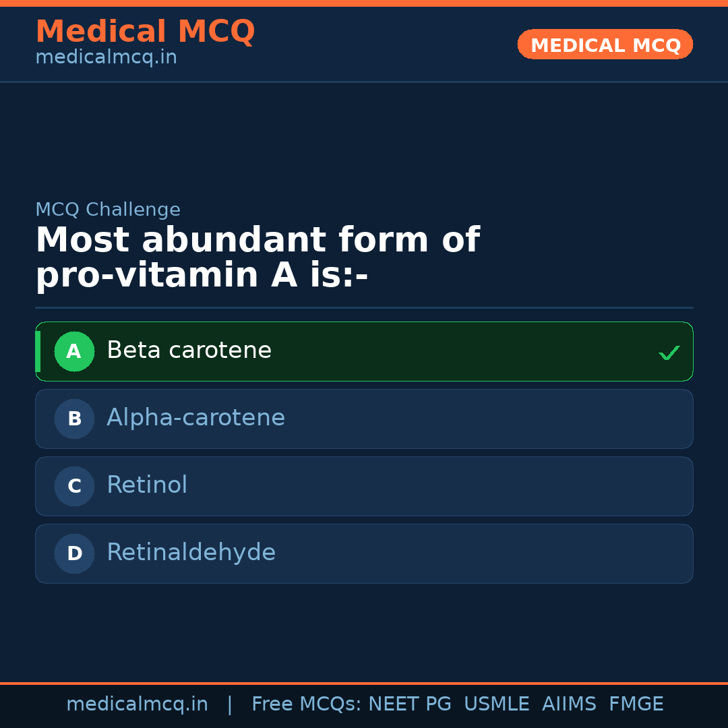The image size is (728, 728).
Task: Click the circular C letter badge
Action: coord(74,486)
